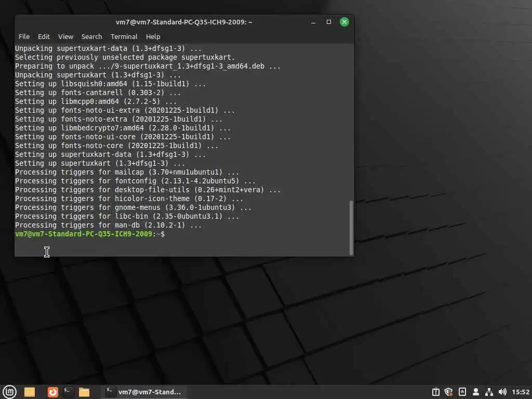Open the View menu
The image size is (532, 399).
[x=65, y=37]
